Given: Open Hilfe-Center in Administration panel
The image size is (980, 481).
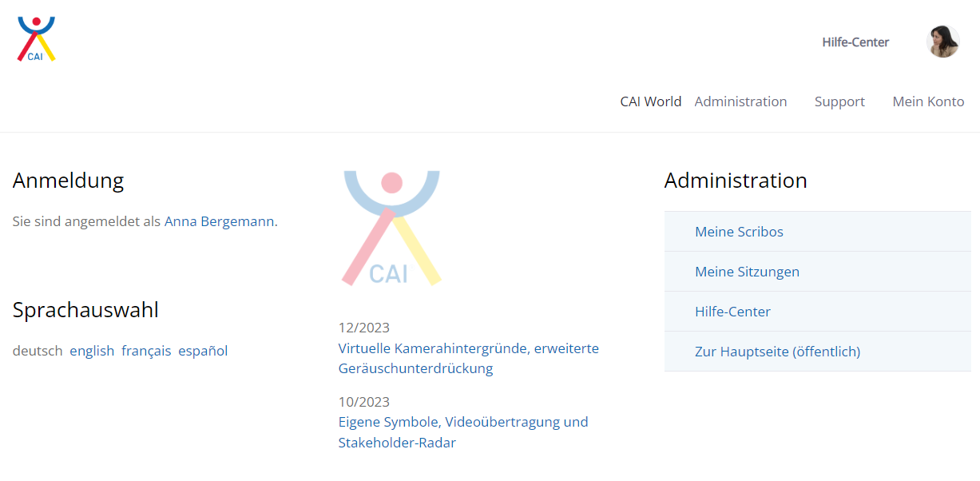Looking at the screenshot, I should point(818,312).
